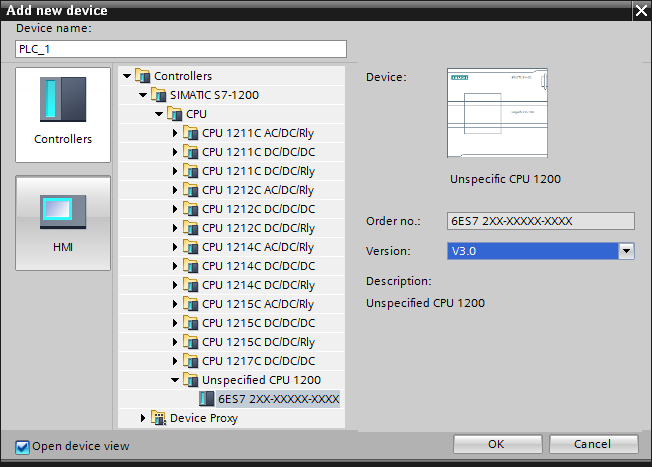The image size is (652, 467).
Task: Click the SIMATIC S7-1200 folder icon
Action: [158, 95]
